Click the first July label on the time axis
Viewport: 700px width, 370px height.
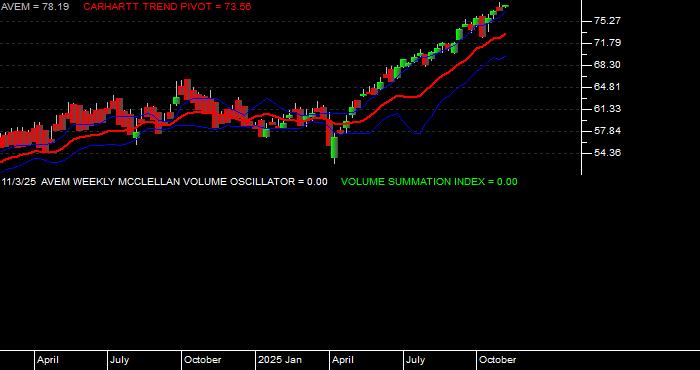(120, 360)
